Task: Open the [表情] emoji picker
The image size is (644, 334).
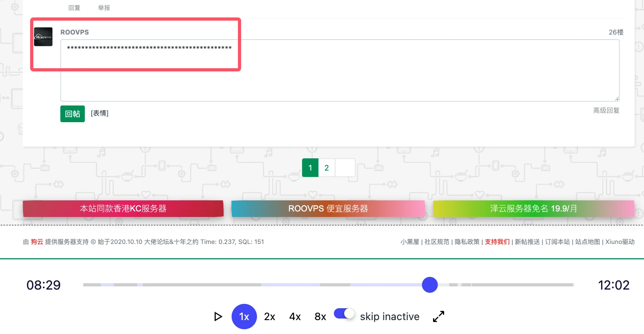Action: [100, 113]
